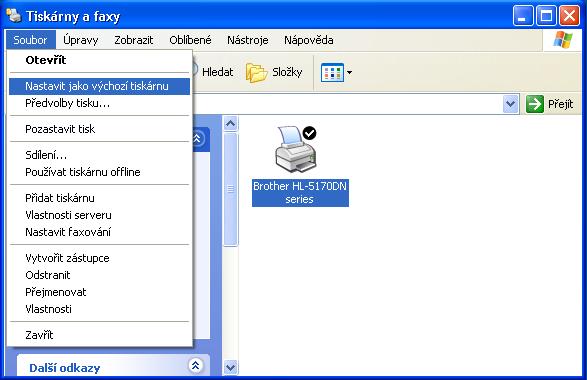The width and height of the screenshot is (587, 380).
Task: Open the Oblíbené menu
Action: [x=190, y=40]
